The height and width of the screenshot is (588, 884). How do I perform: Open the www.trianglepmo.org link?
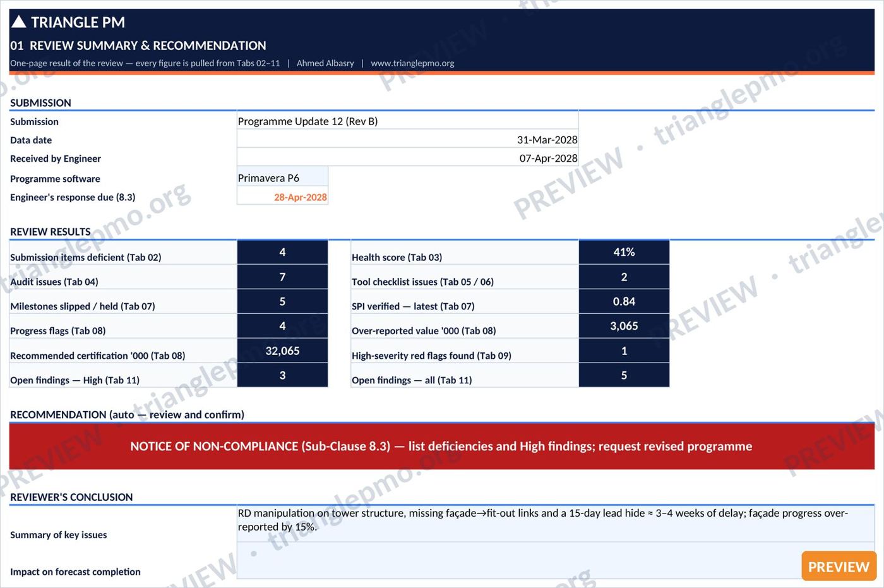(412, 63)
